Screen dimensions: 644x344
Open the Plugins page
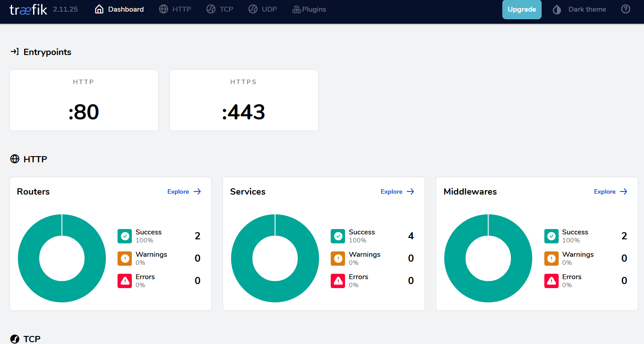pyautogui.click(x=309, y=9)
